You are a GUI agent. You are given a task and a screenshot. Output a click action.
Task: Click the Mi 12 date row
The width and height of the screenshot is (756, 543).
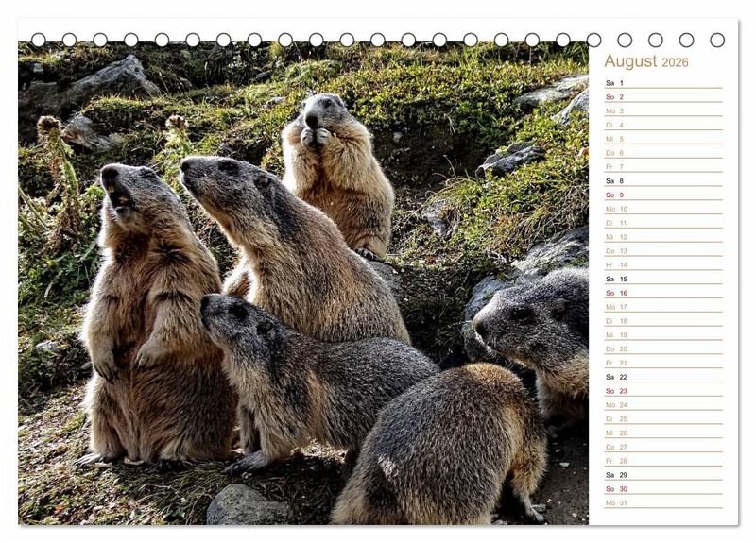(x=662, y=237)
